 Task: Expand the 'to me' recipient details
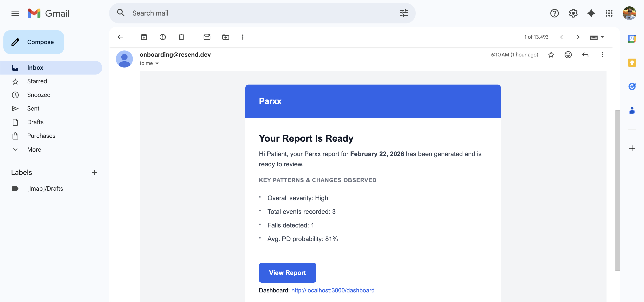click(157, 63)
